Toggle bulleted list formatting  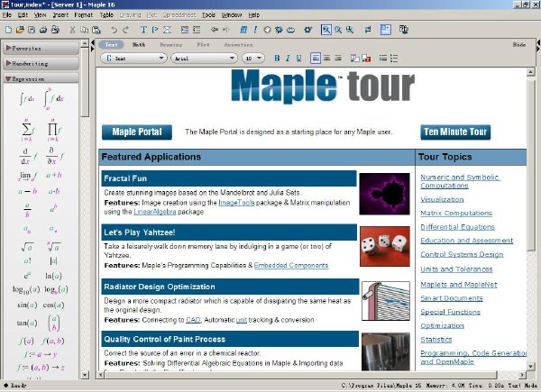coord(383,59)
